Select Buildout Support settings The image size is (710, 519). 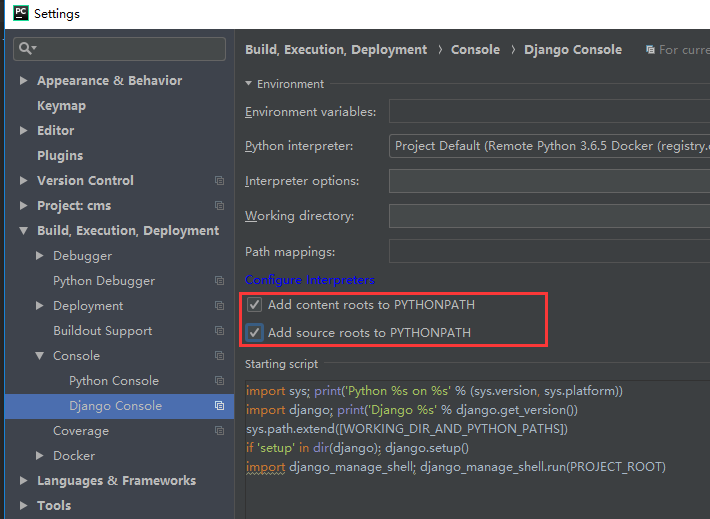click(102, 331)
